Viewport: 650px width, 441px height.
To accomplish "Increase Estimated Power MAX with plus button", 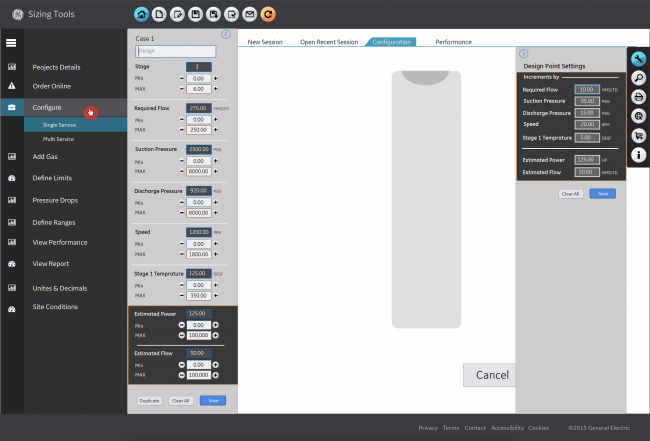I will pos(215,335).
